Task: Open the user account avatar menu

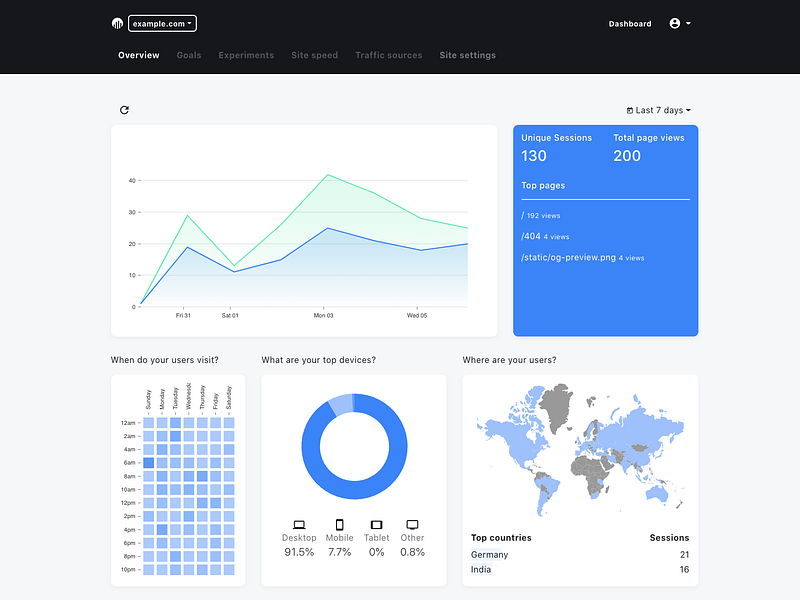Action: click(x=674, y=23)
